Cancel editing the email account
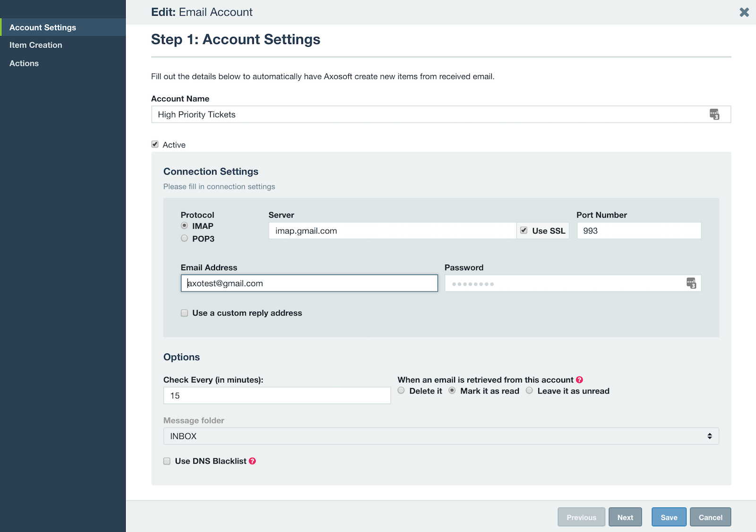Viewport: 756px width, 532px height. (x=710, y=517)
